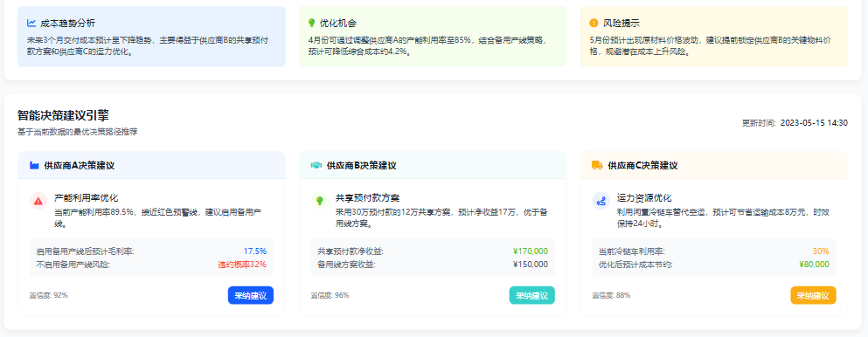This screenshot has width=868, height=337.
Task: Accept the 供应商B recommendation with teal 采纳建议 button
Action: click(x=532, y=296)
